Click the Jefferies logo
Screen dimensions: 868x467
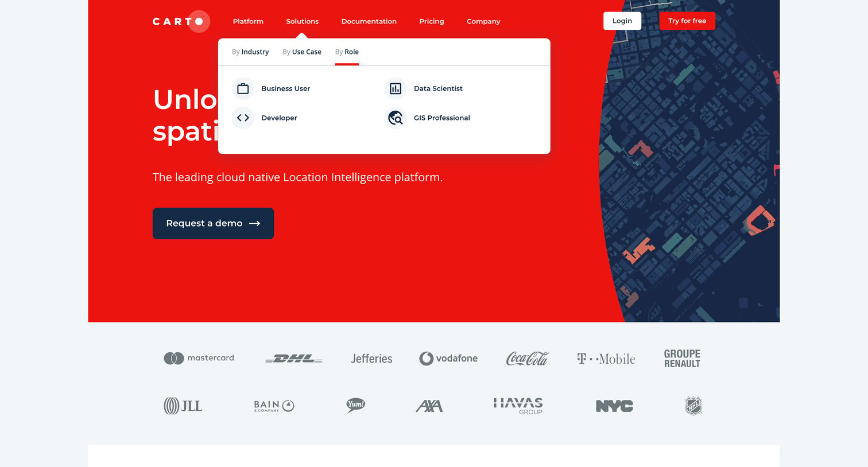coord(371,359)
